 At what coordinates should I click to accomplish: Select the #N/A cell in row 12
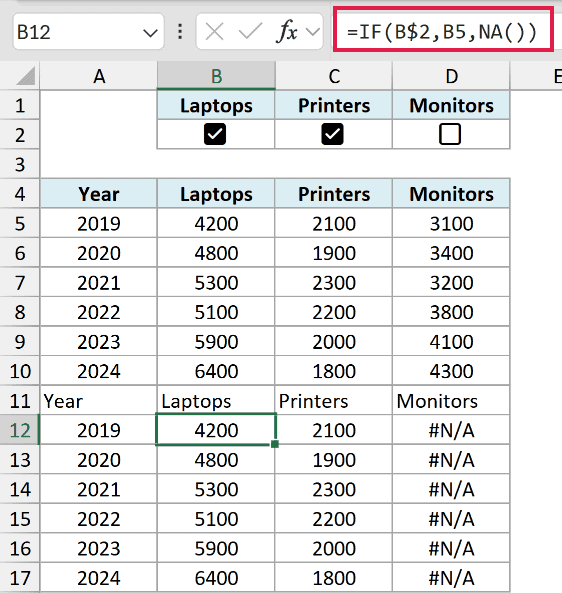pyautogui.click(x=451, y=430)
